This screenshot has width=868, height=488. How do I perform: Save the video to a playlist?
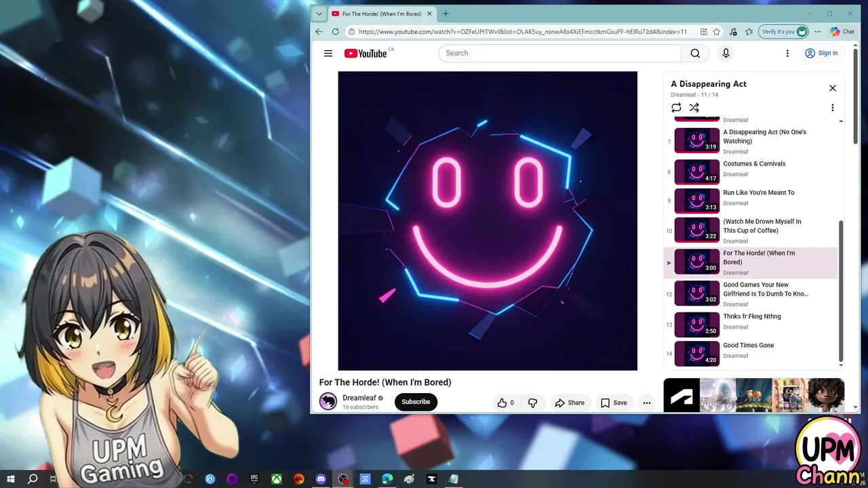pyautogui.click(x=614, y=403)
